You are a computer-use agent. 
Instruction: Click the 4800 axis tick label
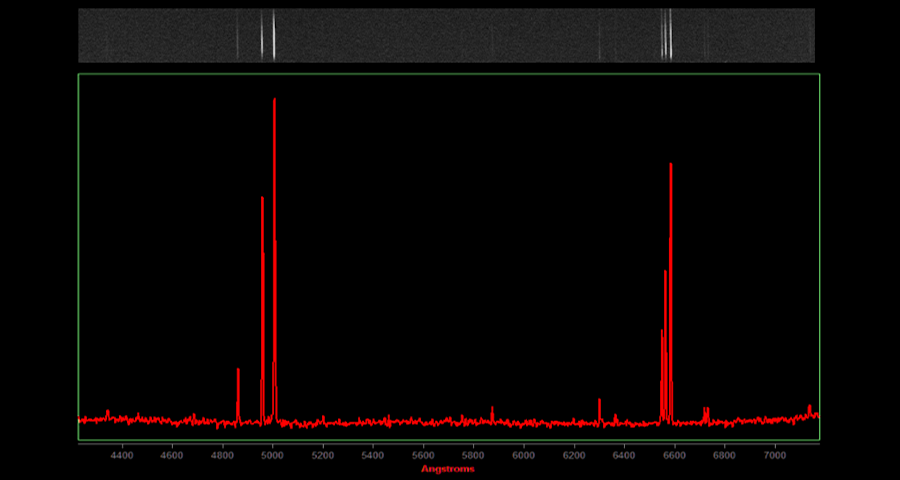point(223,455)
